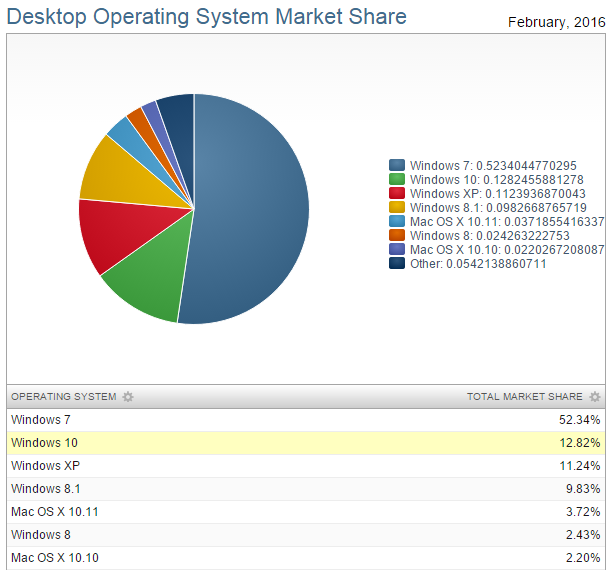Screen dimensions: 612x578
Task: Click the Windows 10 legend label
Action: click(496, 180)
